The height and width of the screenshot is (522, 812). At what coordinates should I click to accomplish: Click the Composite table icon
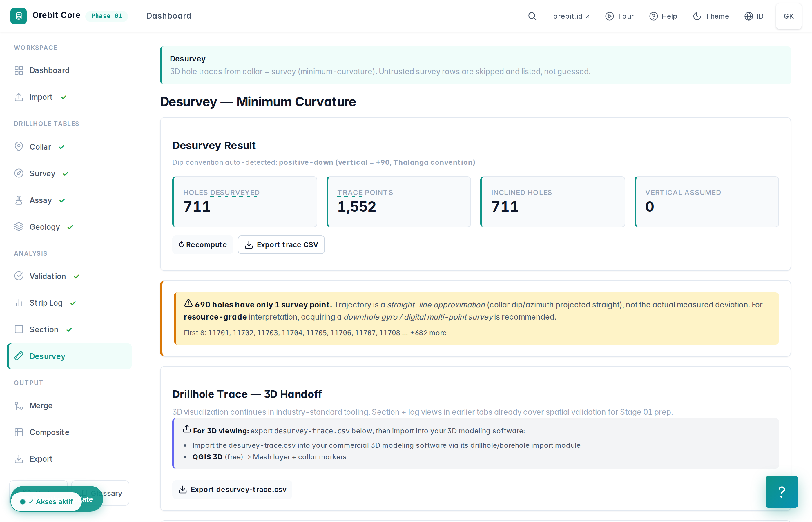coord(19,432)
